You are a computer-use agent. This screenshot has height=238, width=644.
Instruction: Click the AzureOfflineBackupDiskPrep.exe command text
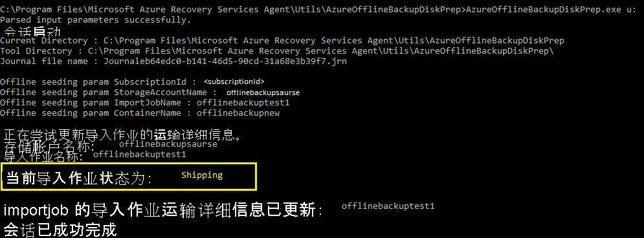click(551, 10)
